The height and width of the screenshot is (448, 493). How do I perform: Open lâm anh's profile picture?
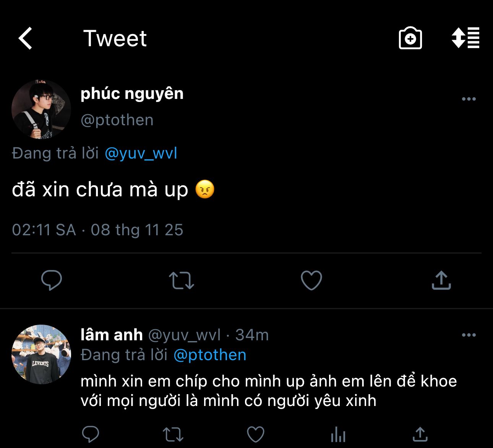pyautogui.click(x=41, y=354)
